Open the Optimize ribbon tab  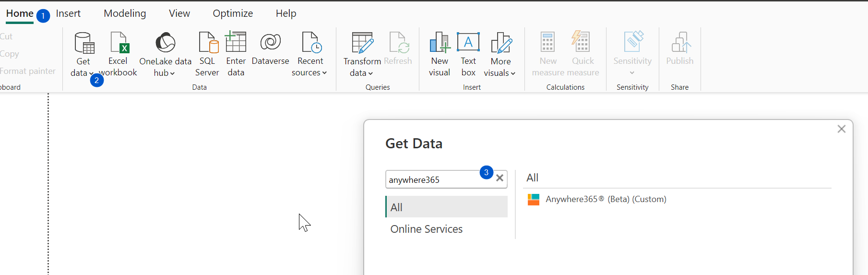click(233, 13)
